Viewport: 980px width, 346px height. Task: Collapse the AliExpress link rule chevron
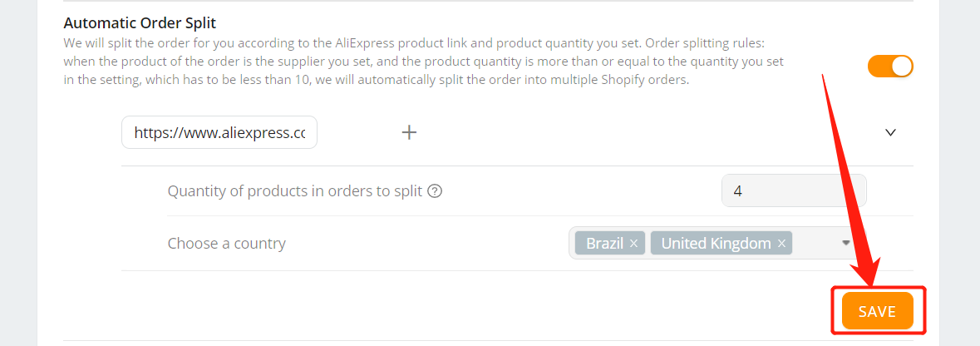[x=891, y=132]
